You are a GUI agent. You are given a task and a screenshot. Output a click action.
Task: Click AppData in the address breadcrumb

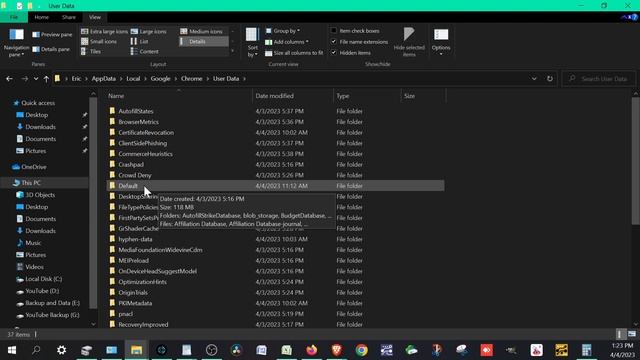pyautogui.click(x=104, y=79)
